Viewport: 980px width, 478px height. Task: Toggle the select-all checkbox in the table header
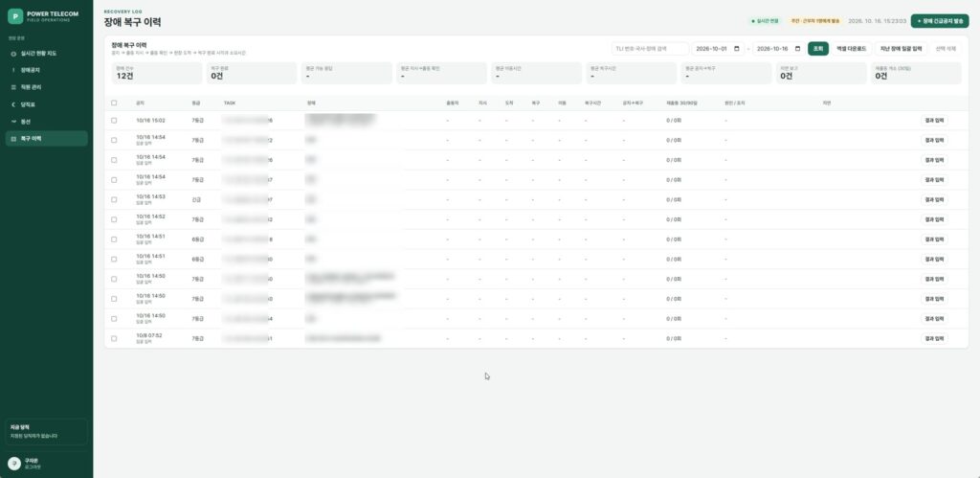pos(114,102)
